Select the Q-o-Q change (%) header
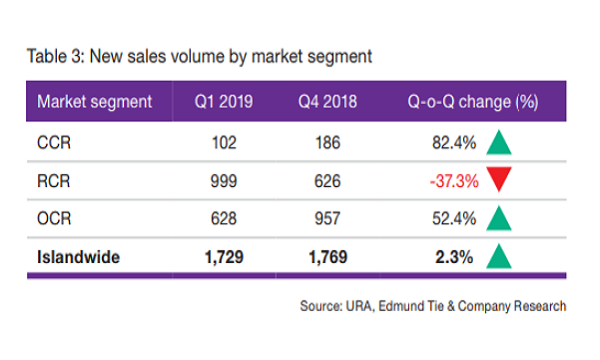600x360 pixels. click(473, 102)
